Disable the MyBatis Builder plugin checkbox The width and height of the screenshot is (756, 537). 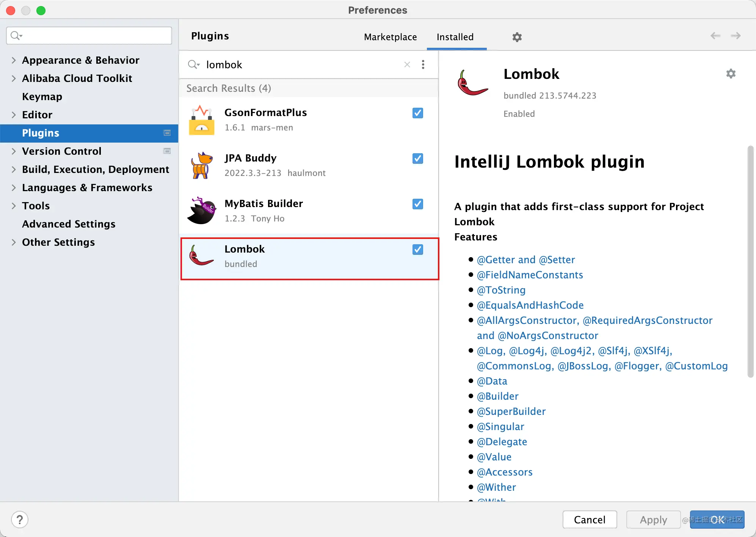(x=417, y=204)
